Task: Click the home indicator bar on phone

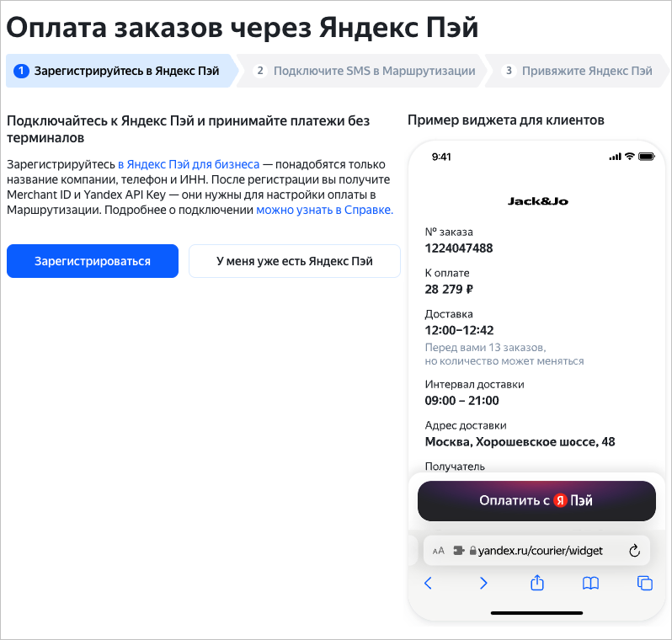Action: (536, 611)
